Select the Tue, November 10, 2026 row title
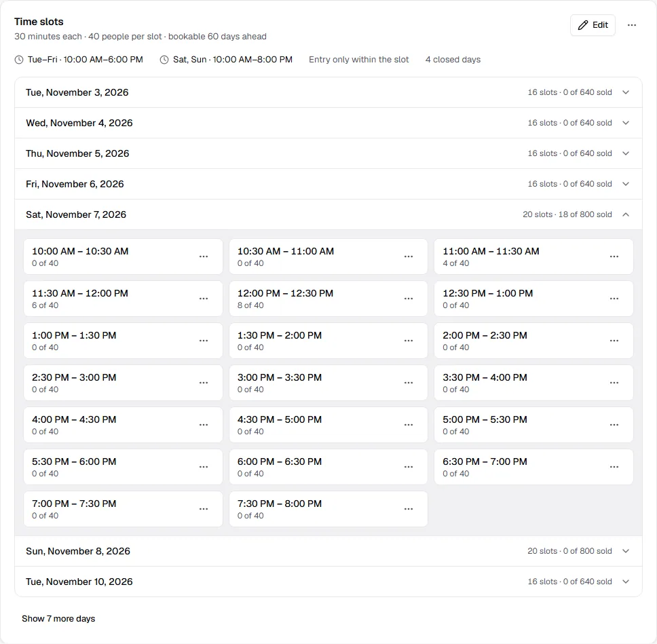The image size is (657, 644). 79,582
